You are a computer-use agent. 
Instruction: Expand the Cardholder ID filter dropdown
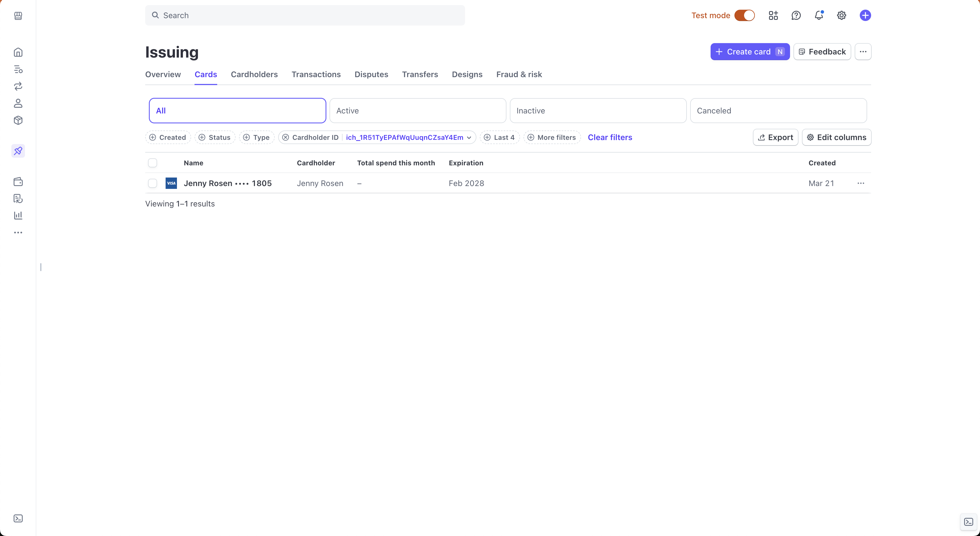coord(469,137)
